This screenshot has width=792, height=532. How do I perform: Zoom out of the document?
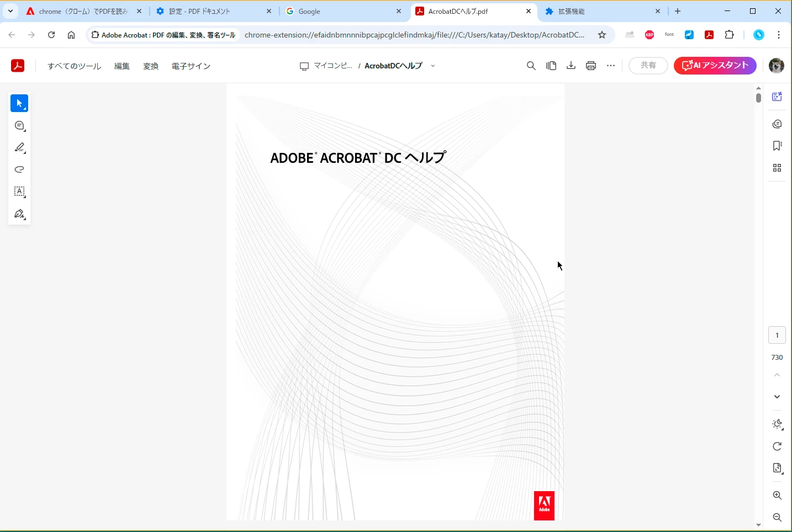pos(777,517)
